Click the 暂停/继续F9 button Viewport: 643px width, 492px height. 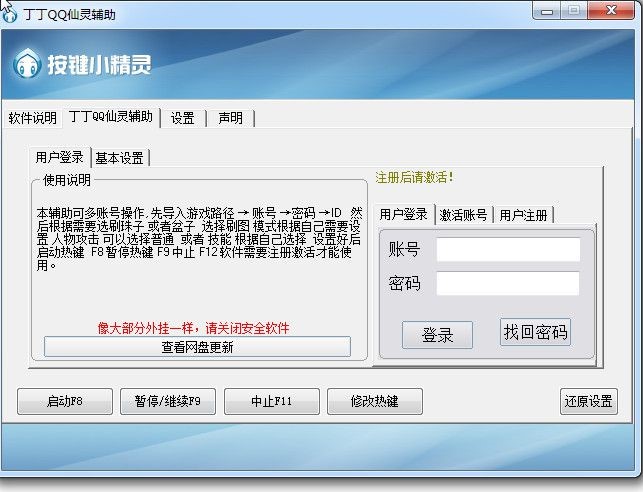pyautogui.click(x=168, y=401)
